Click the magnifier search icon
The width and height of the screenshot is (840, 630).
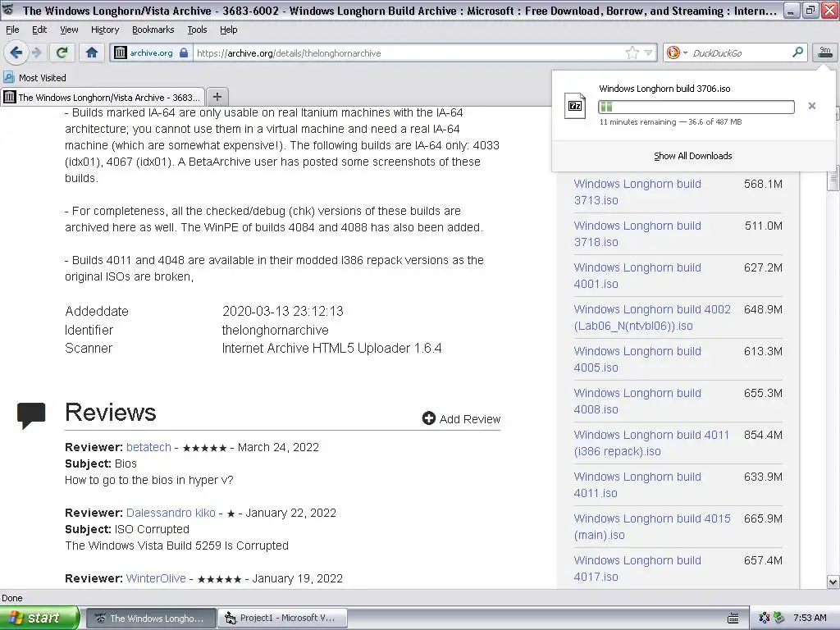[797, 52]
